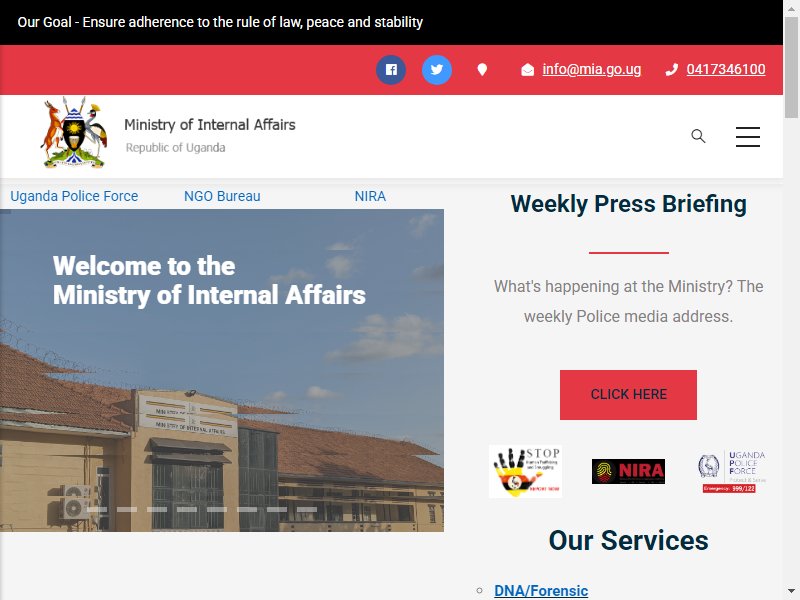Click the page scroll-down arrow
The width and height of the screenshot is (800, 600).
click(x=791, y=592)
